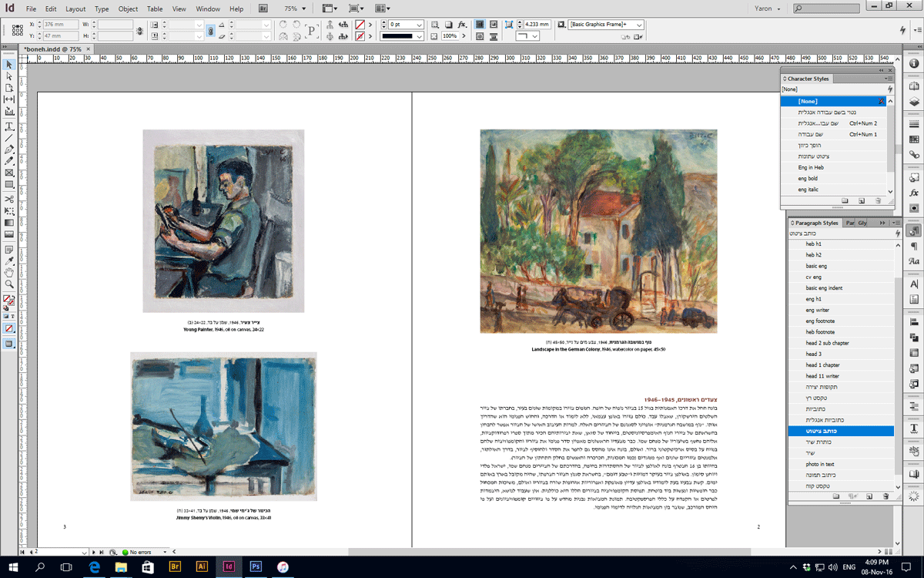Open the File menu
This screenshot has width=924, height=578.
pos(31,8)
